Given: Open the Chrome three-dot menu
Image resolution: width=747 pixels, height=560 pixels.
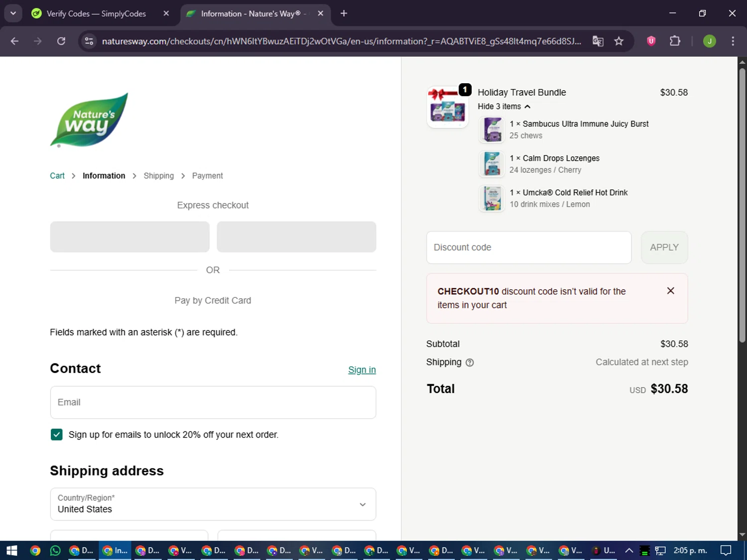Looking at the screenshot, I should [733, 41].
